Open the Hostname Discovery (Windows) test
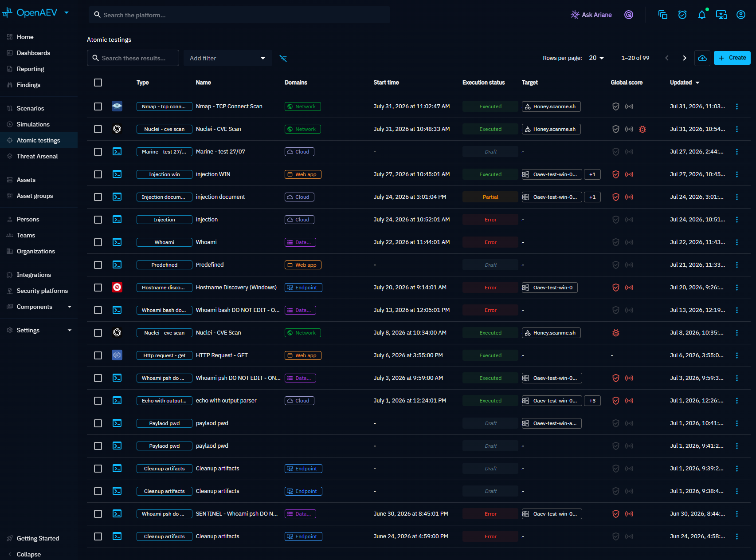 tap(236, 288)
